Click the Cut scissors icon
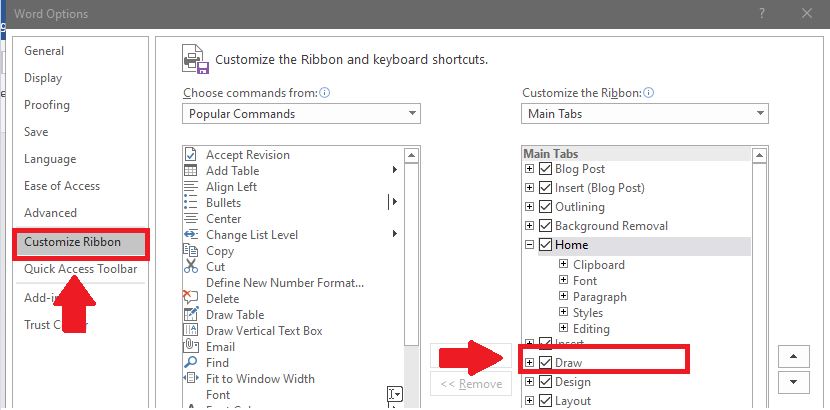Viewport: 830px width, 410px height. point(190,267)
